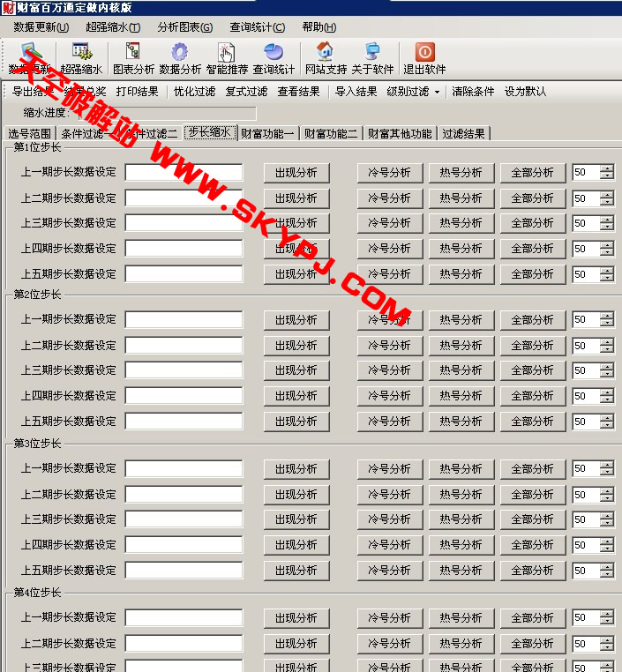Click 冷号分析 for 第2位 上一期步长

389,320
